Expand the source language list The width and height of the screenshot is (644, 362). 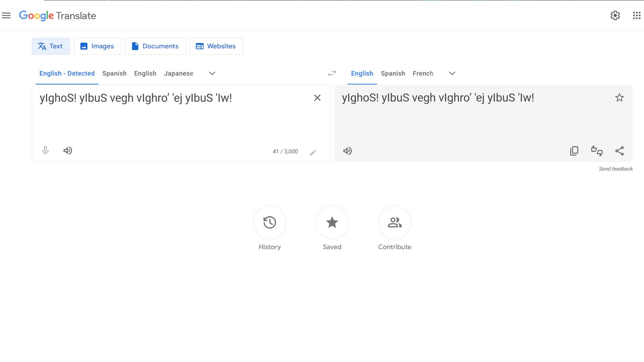pyautogui.click(x=212, y=73)
